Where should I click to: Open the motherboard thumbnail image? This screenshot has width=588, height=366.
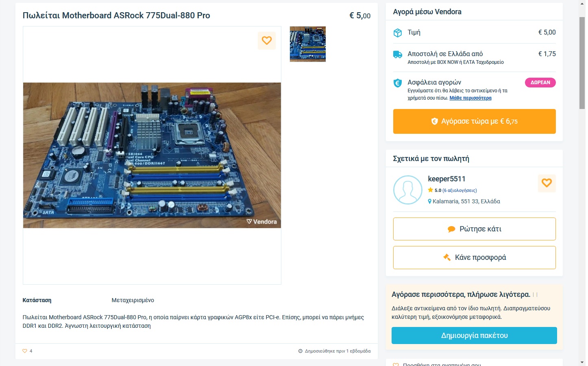pos(308,44)
